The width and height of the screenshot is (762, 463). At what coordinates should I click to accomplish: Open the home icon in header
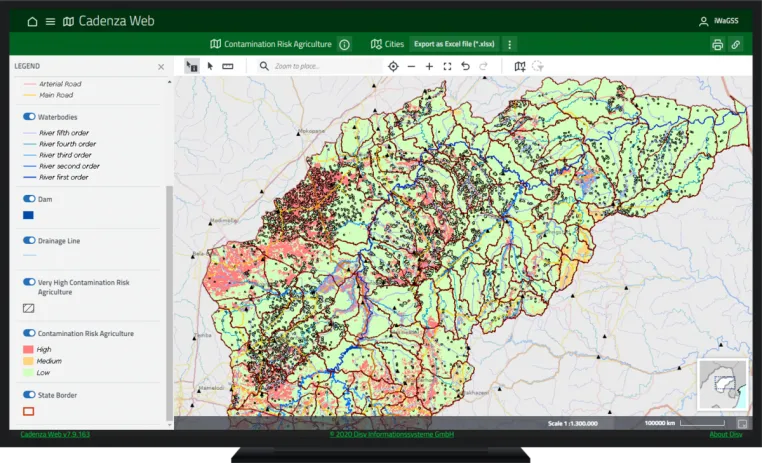[x=32, y=21]
